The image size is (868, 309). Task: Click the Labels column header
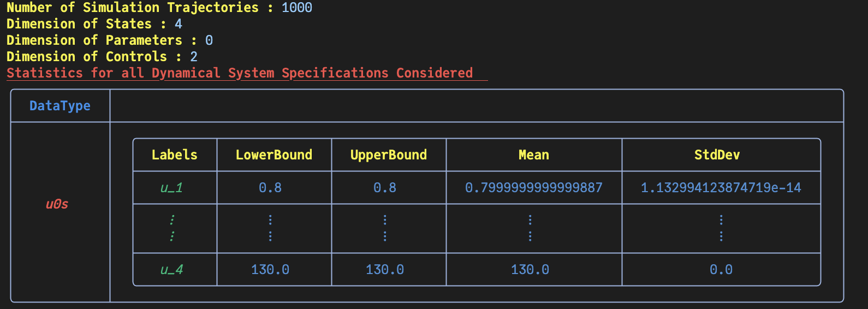coord(175,155)
